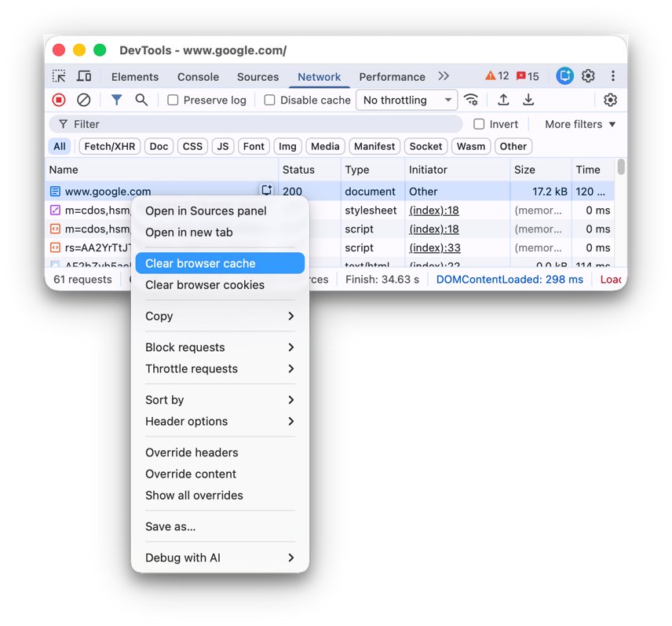The width and height of the screenshot is (672, 626).
Task: Sort by the Size column header
Action: pyautogui.click(x=540, y=170)
